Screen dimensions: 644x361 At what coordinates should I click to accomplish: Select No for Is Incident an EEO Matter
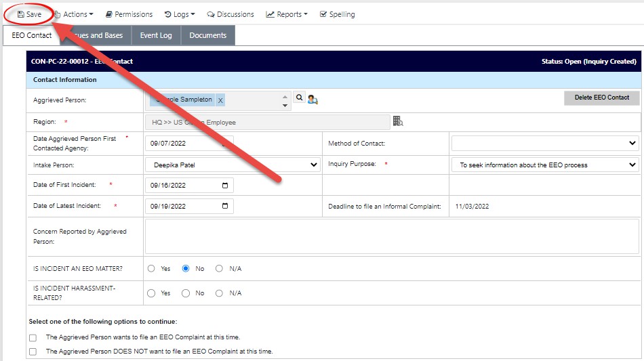pos(186,268)
